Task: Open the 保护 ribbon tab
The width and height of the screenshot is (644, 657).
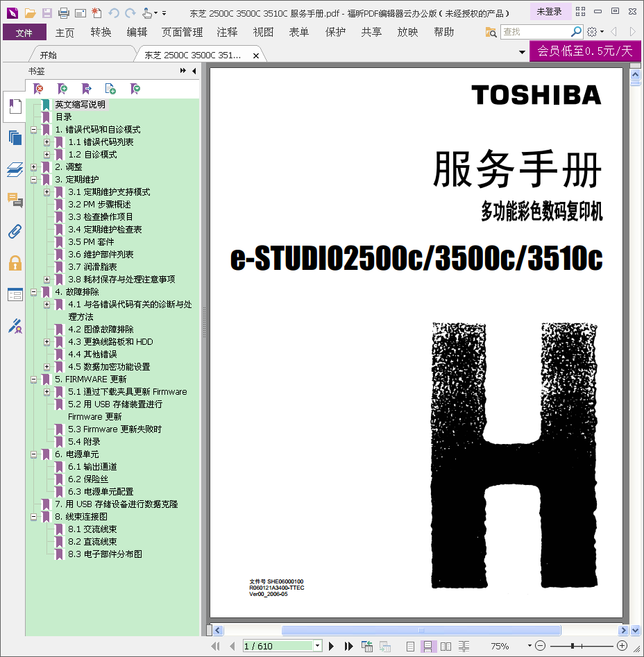Action: point(335,33)
